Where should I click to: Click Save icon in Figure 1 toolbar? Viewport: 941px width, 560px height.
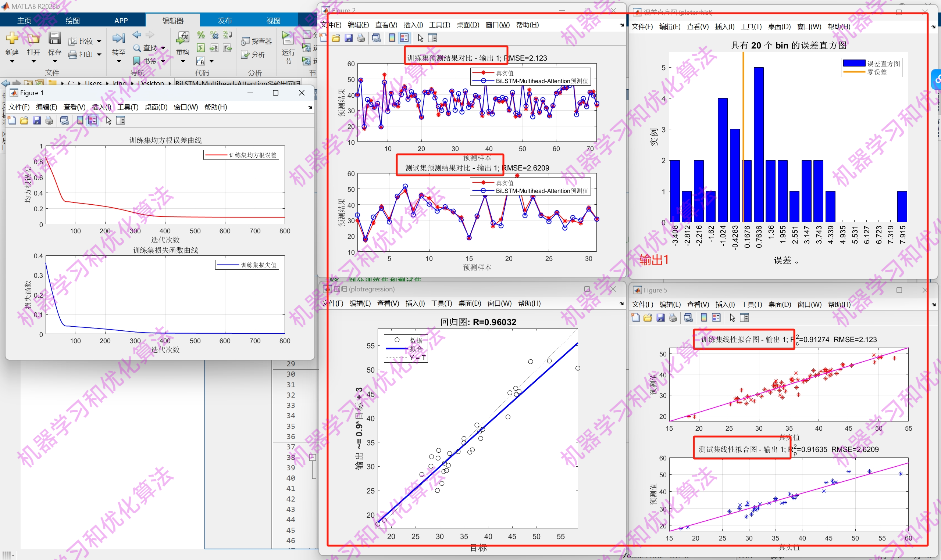(37, 121)
